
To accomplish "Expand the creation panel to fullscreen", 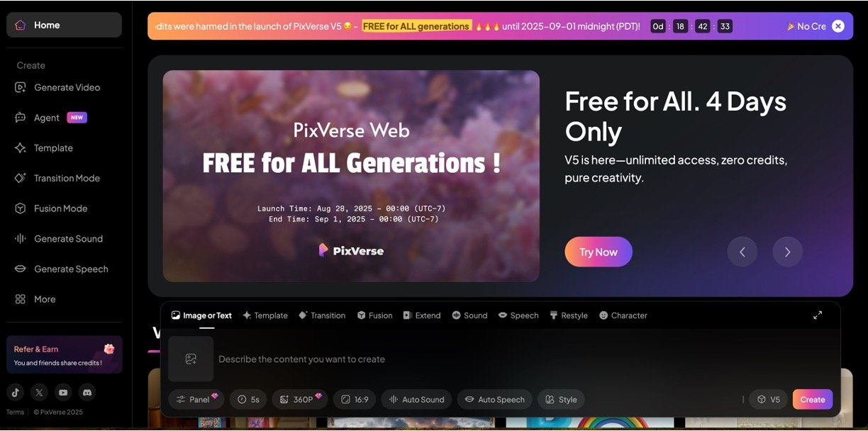I will pos(818,315).
